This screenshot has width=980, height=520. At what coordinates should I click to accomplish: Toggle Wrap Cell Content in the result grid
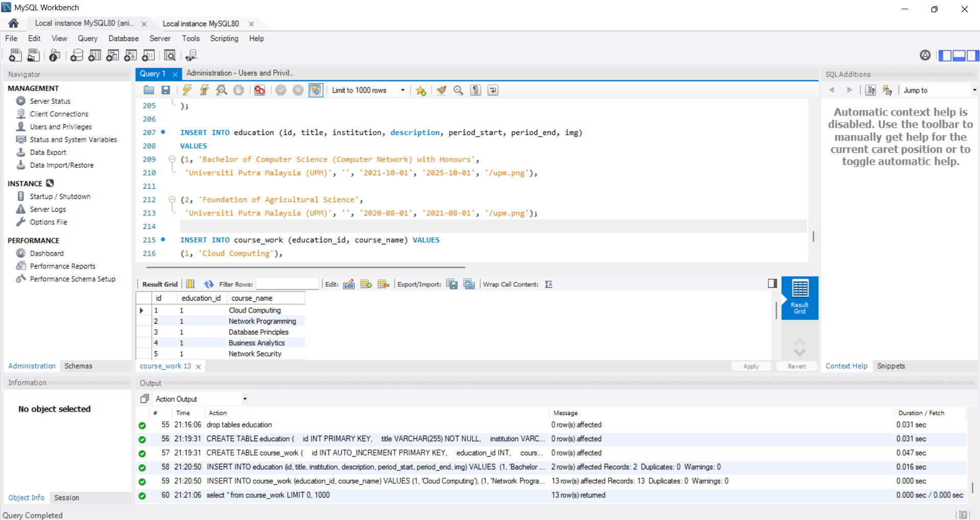tap(548, 284)
